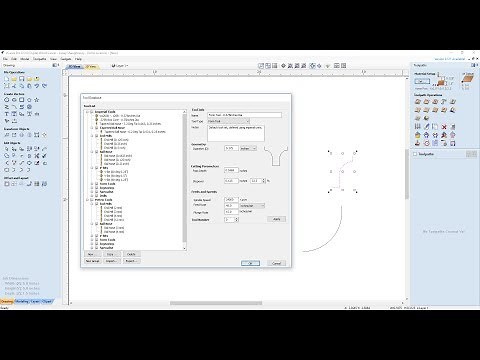The height and width of the screenshot is (360, 480).
Task: Click the zoom-to-fit diamond icon in view toolbar
Action: coord(283,66)
